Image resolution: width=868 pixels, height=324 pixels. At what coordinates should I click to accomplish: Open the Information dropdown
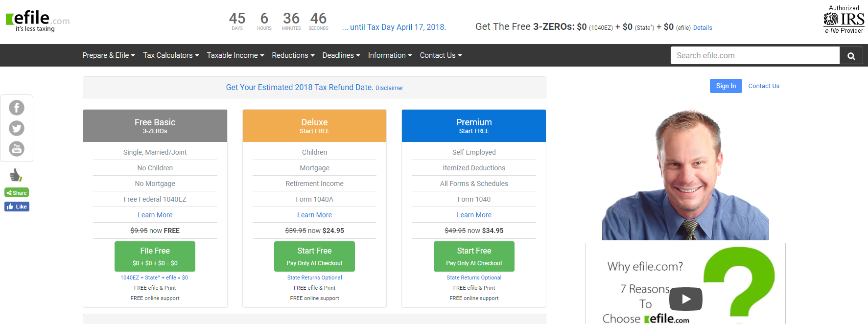(390, 55)
